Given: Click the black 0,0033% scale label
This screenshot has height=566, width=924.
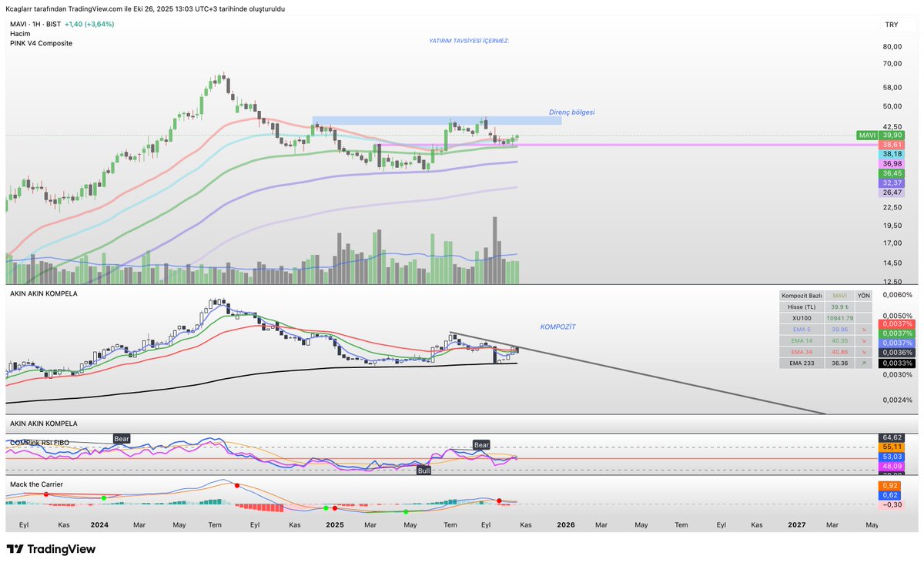Looking at the screenshot, I should [x=897, y=363].
